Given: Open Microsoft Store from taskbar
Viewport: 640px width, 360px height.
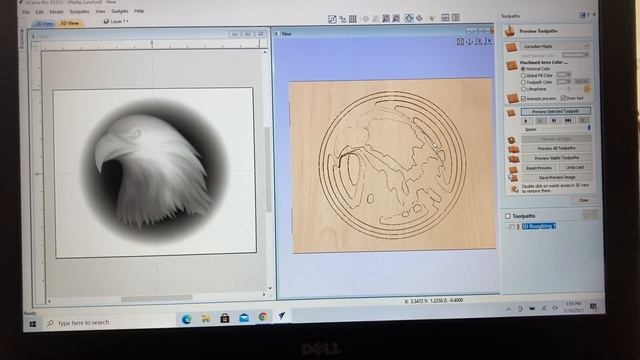Looking at the screenshot, I should (224, 318).
